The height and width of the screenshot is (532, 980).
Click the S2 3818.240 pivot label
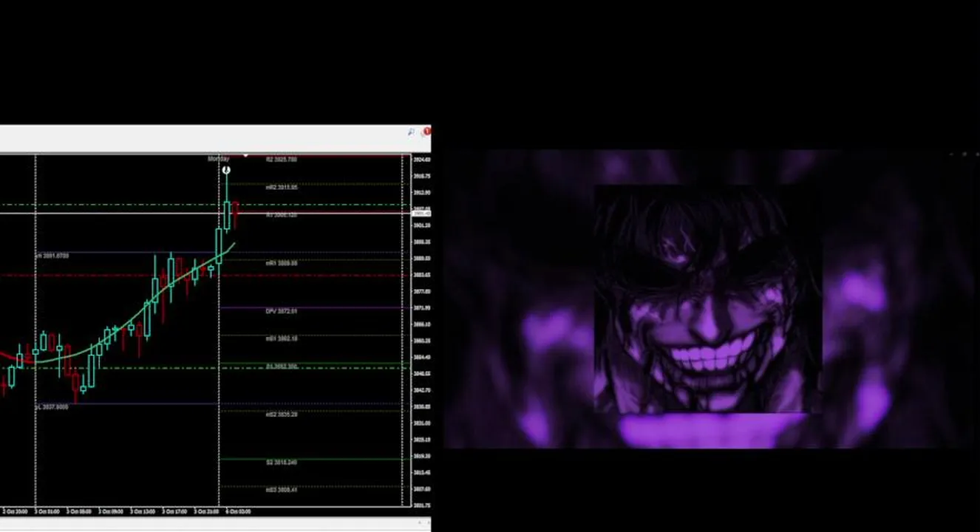pos(282,463)
